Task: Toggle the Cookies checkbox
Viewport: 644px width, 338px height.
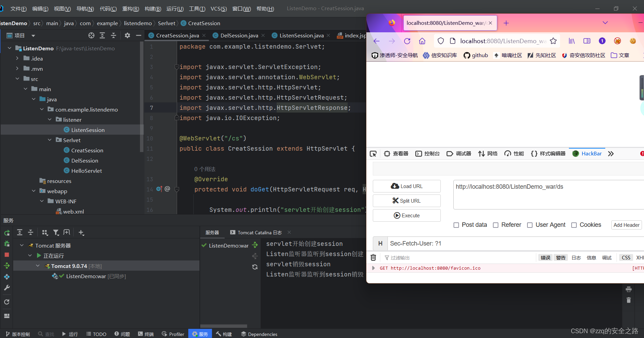Action: 574,225
